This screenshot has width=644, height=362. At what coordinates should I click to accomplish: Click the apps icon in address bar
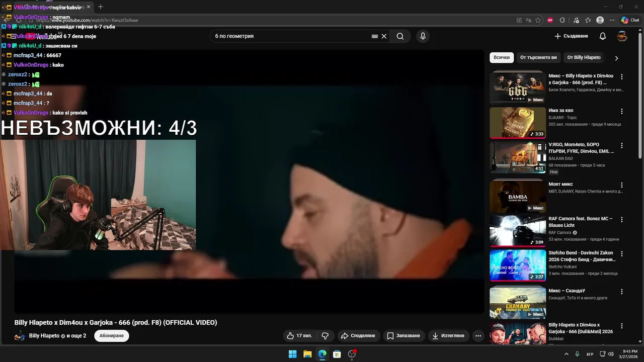[519, 20]
